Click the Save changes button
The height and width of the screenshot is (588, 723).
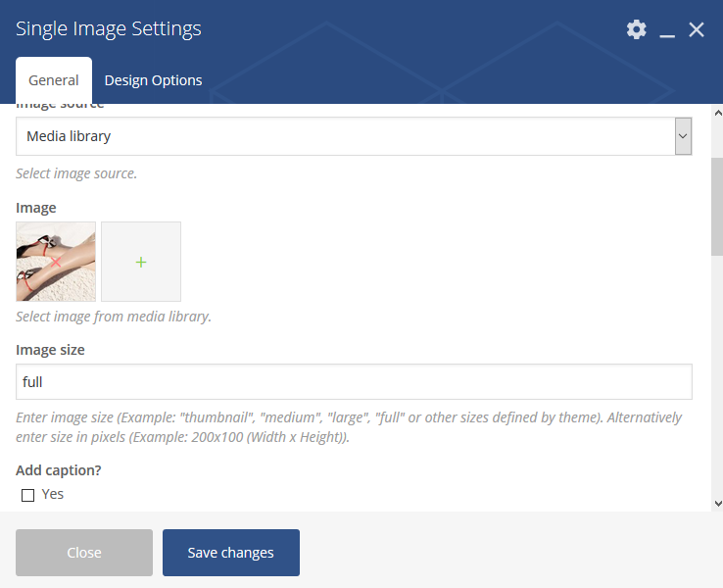(x=231, y=553)
